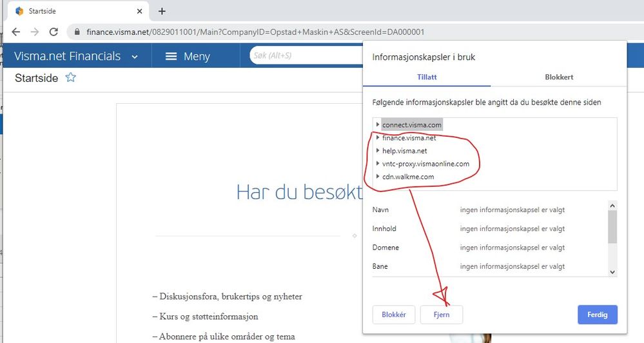Click the Navn detail label
This screenshot has width=644, height=343.
(380, 210)
